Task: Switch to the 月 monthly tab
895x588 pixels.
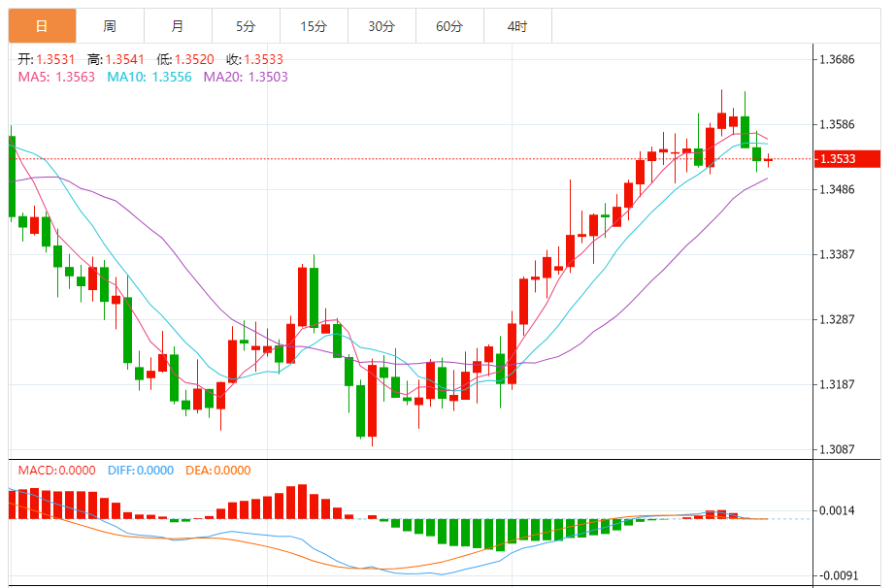Action: click(178, 25)
